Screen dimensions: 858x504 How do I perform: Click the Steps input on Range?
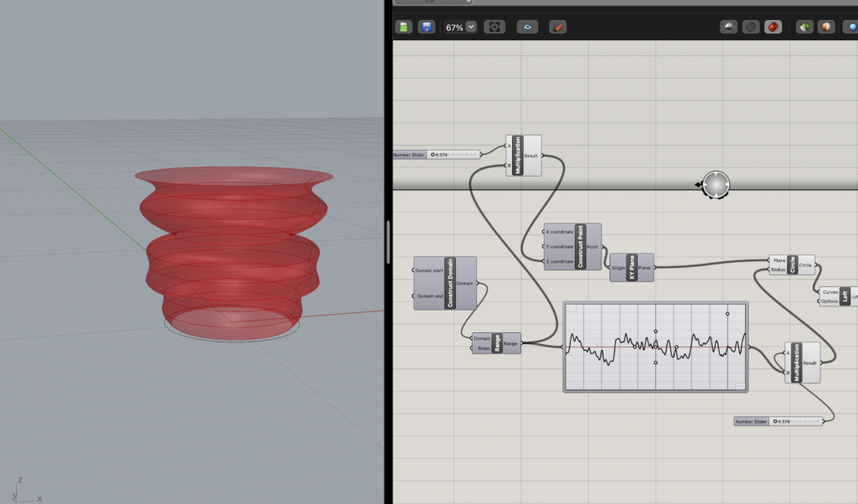483,348
